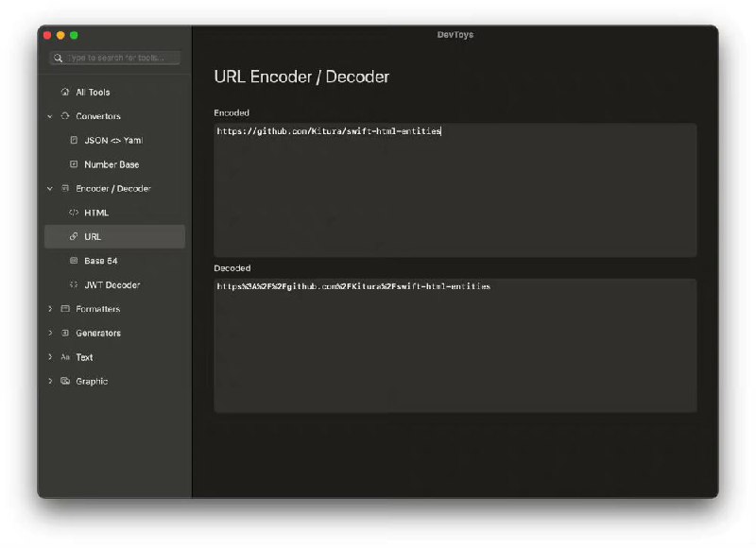Collapse the Convertors section chevron
756x548 pixels.
(50, 116)
